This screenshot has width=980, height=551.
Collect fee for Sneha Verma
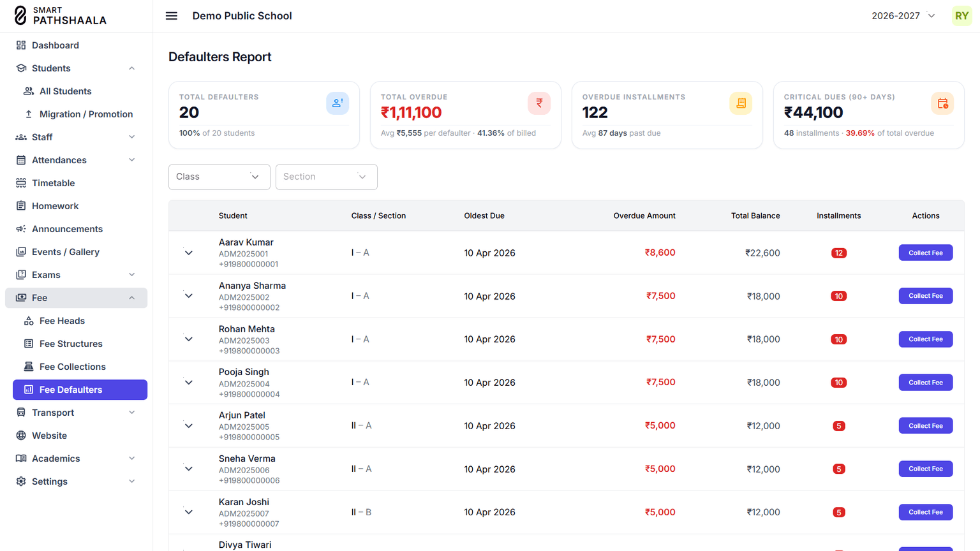pyautogui.click(x=926, y=469)
